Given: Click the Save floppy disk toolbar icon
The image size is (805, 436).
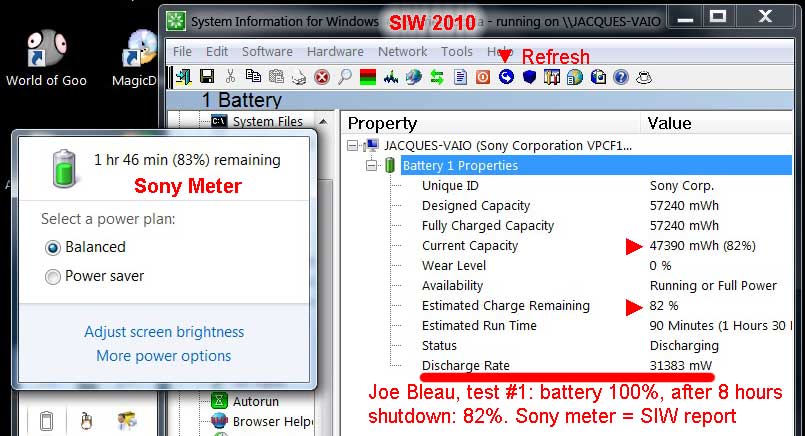Looking at the screenshot, I should [207, 77].
